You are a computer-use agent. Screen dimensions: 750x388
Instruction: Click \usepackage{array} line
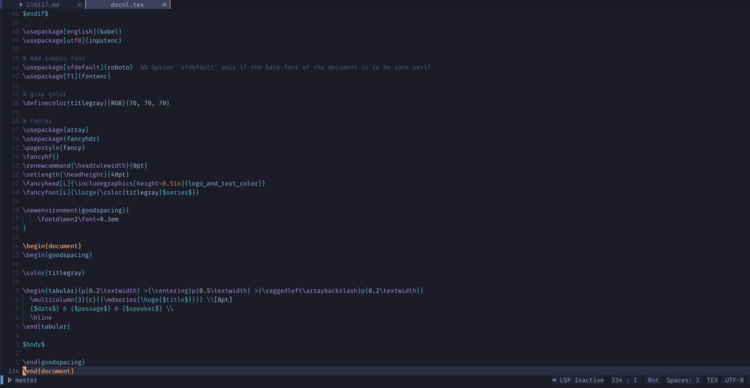point(55,130)
